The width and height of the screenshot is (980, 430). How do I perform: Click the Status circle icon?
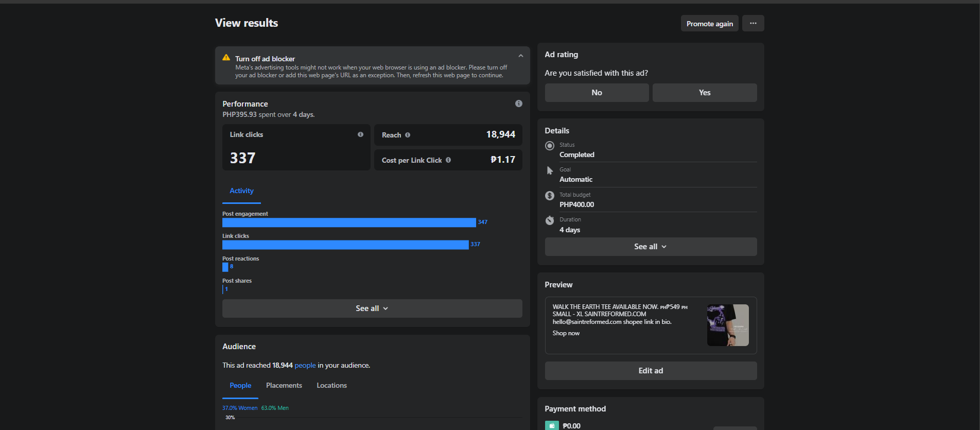coord(550,146)
